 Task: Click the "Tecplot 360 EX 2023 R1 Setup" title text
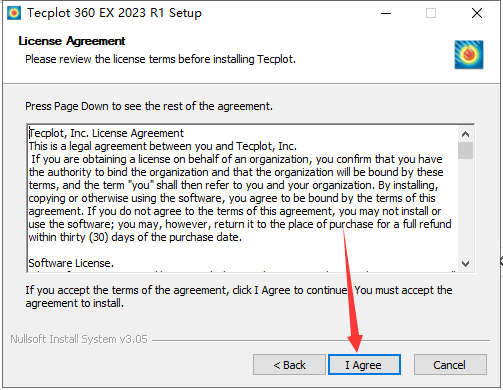(114, 13)
